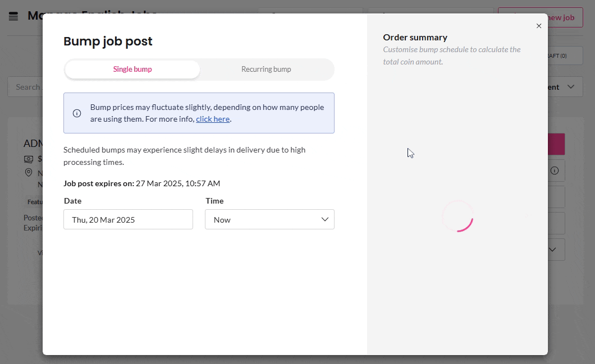Switch to Recurring bump option
This screenshot has height=364, width=595.
coord(267,70)
